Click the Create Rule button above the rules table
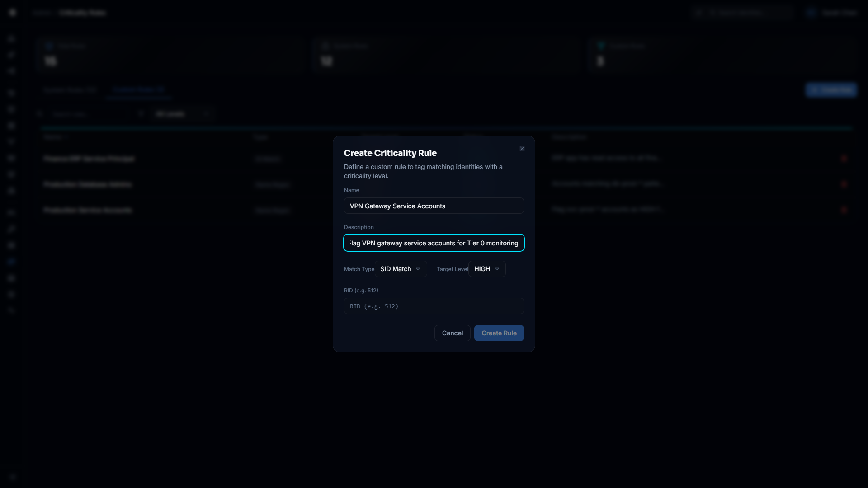Viewport: 868px width, 488px height. coord(831,90)
